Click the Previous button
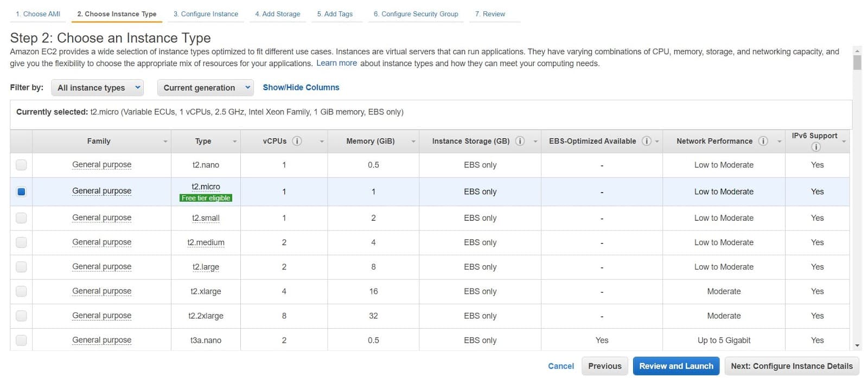 click(605, 366)
